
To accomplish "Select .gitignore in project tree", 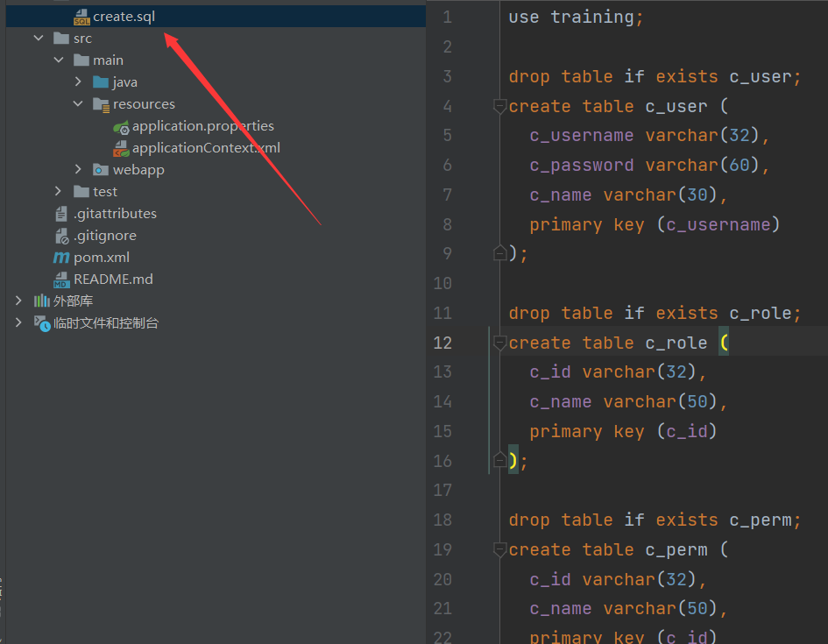I will tap(104, 236).
